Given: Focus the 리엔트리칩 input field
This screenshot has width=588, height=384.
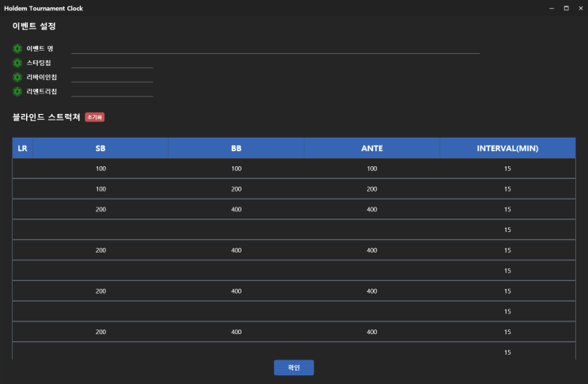Looking at the screenshot, I should point(112,92).
